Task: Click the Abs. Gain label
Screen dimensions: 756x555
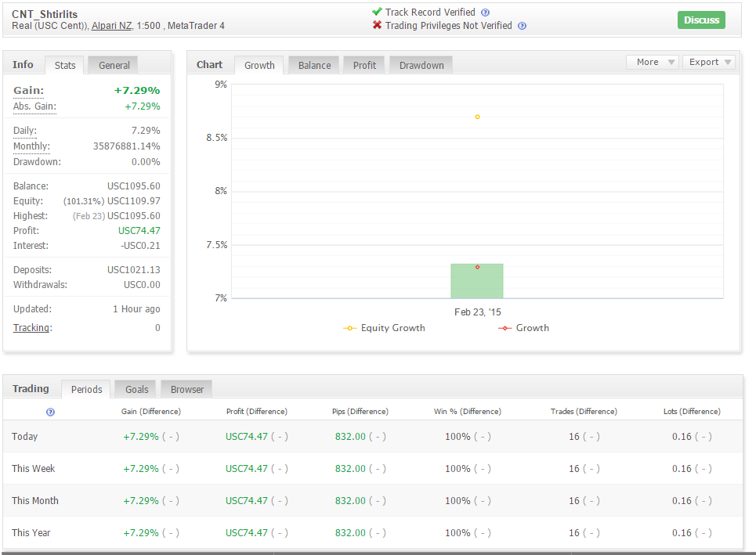Action: (34, 106)
